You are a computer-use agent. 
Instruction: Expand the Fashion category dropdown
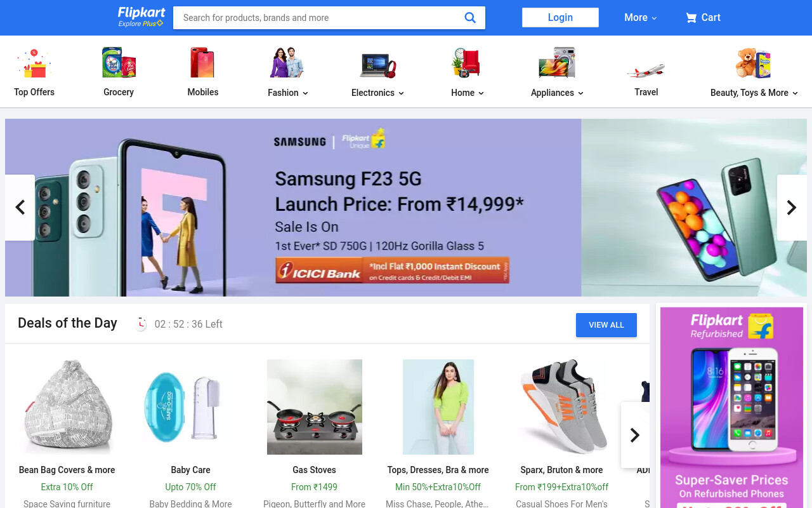click(x=288, y=93)
